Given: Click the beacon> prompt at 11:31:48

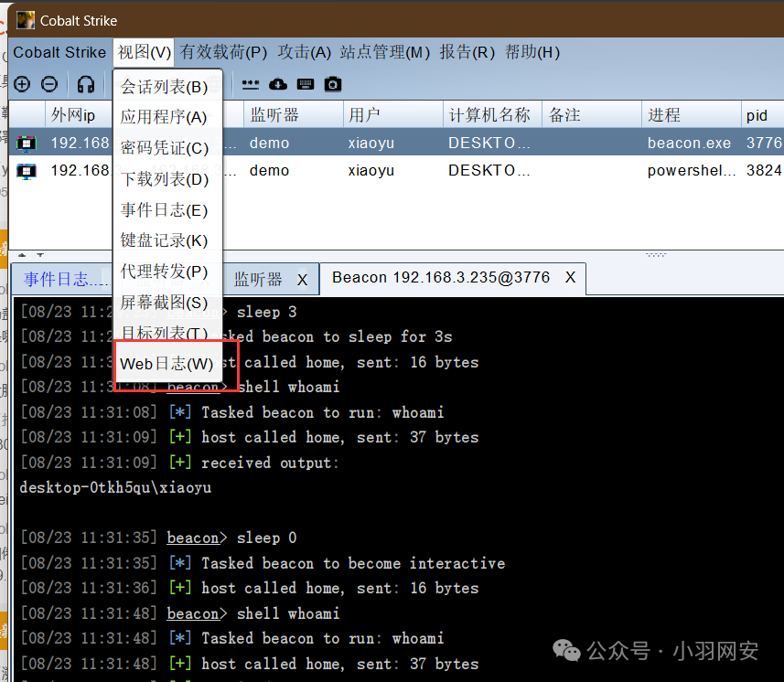Looking at the screenshot, I should (x=197, y=613).
